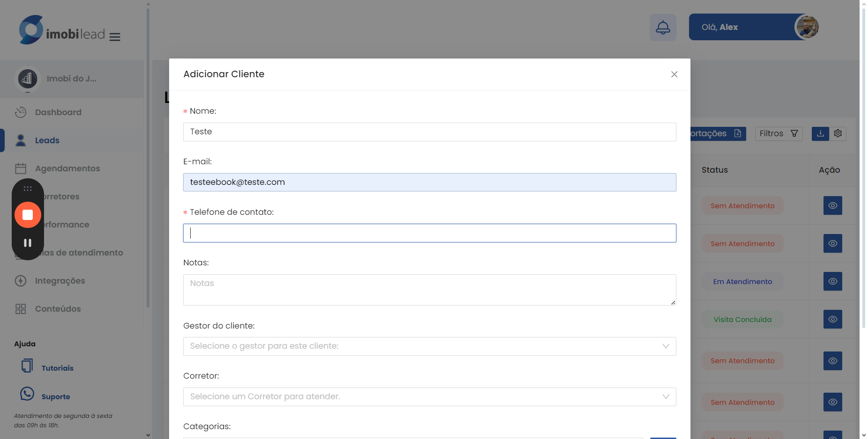The image size is (868, 439).
Task: View the Em Atendimento lead eye icon
Action: (833, 282)
